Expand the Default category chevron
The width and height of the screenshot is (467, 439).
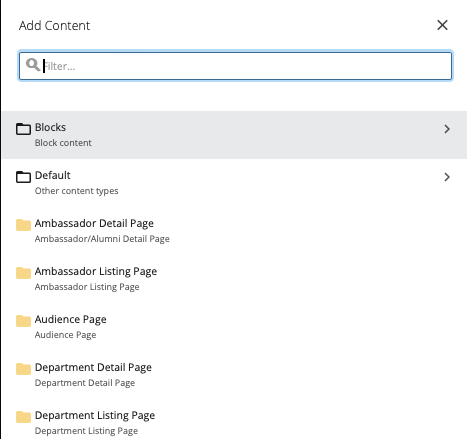[x=447, y=177]
